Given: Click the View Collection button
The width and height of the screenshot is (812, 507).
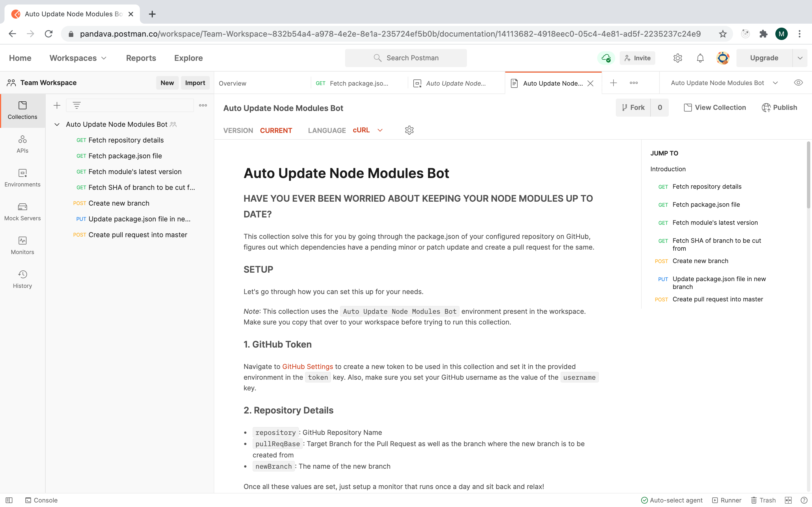Looking at the screenshot, I should point(715,107).
